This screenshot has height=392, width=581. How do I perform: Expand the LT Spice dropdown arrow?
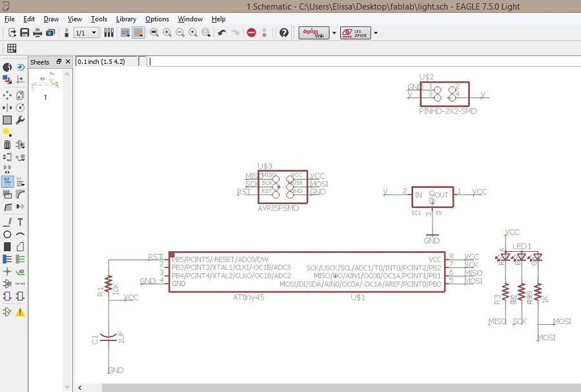tap(375, 32)
